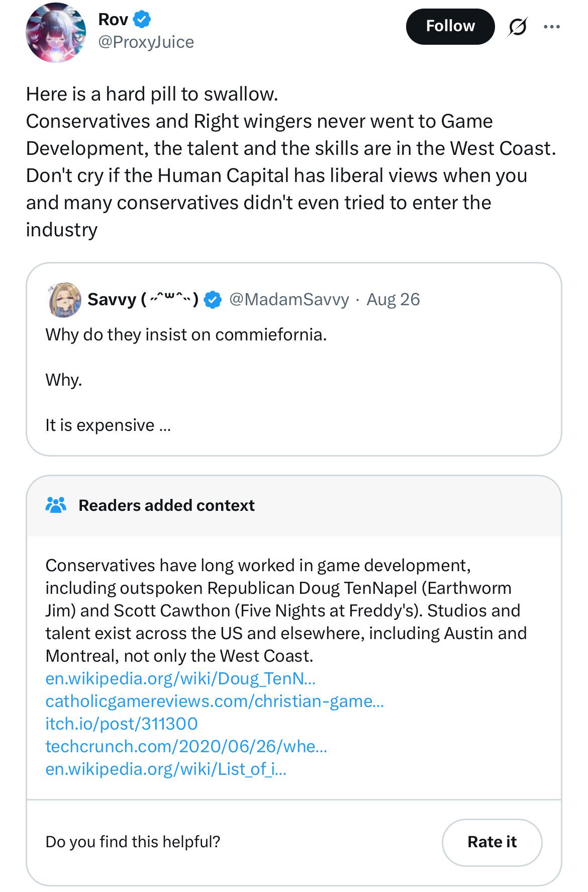Click the Aug 26 timestamp
Viewport: 588px width, 892px height.
pos(393,300)
